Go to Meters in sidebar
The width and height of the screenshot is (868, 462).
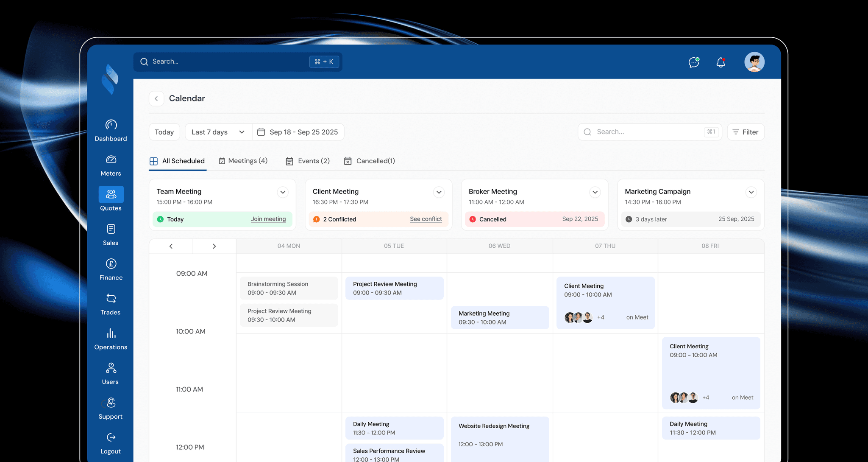click(x=111, y=160)
